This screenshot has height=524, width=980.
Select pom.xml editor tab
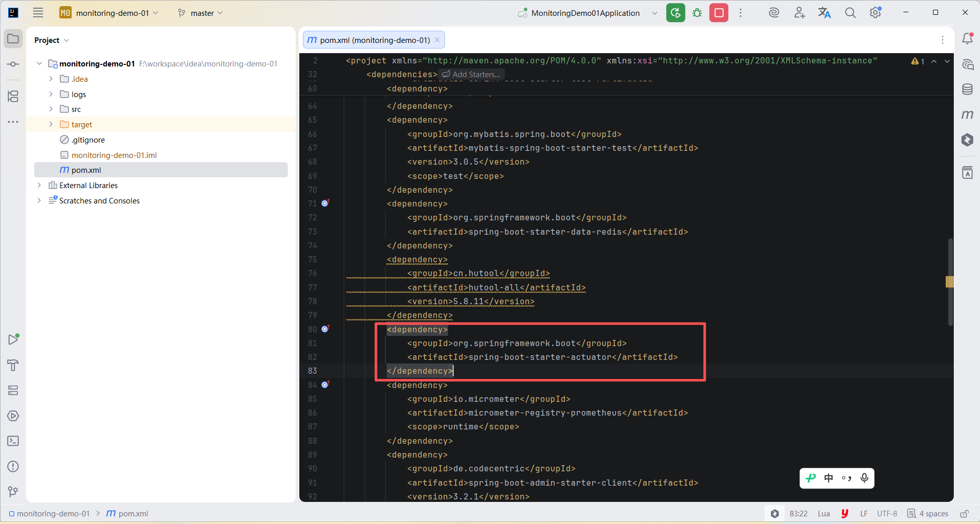(374, 40)
